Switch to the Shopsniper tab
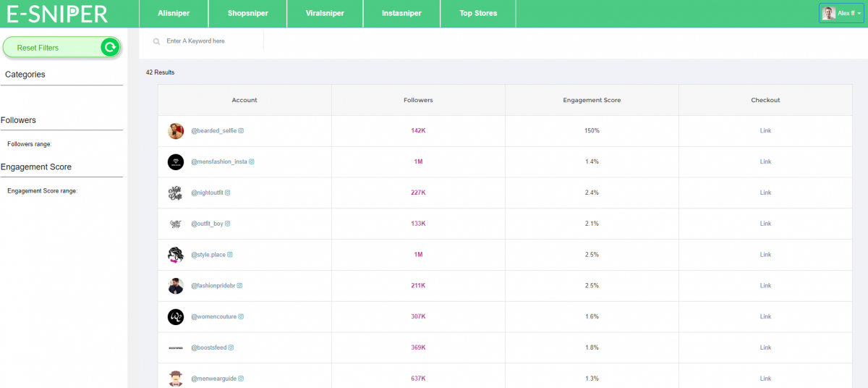Screen dimensions: 868x388 (247, 13)
